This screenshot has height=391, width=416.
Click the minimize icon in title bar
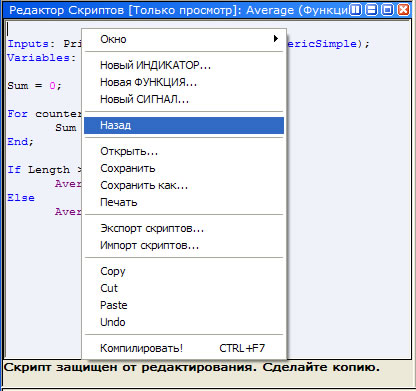(371, 10)
